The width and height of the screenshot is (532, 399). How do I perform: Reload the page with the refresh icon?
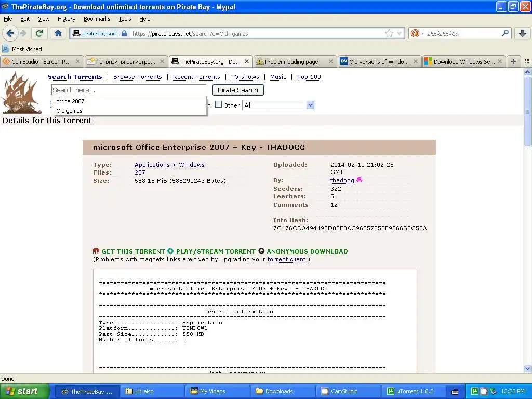click(39, 33)
